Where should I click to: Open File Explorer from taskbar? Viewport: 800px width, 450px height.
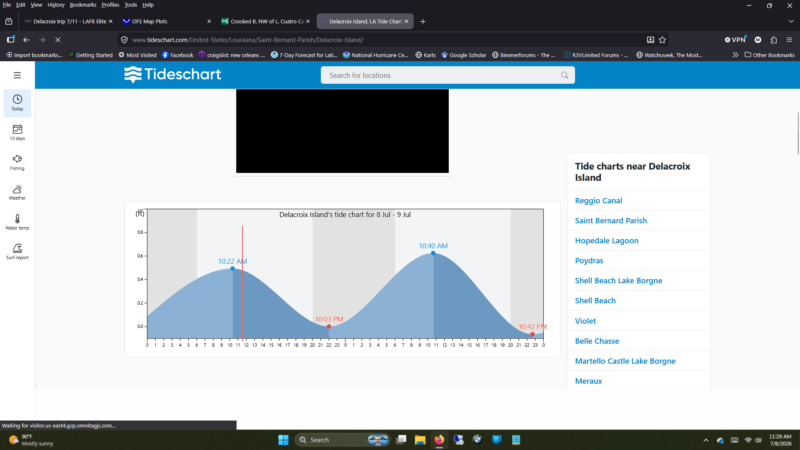(420, 440)
